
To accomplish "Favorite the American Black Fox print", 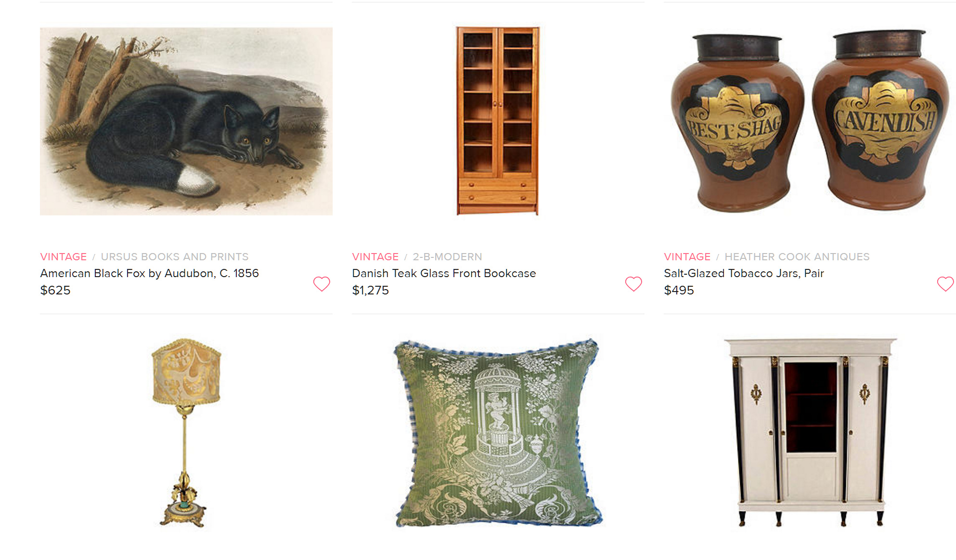I will (x=322, y=284).
